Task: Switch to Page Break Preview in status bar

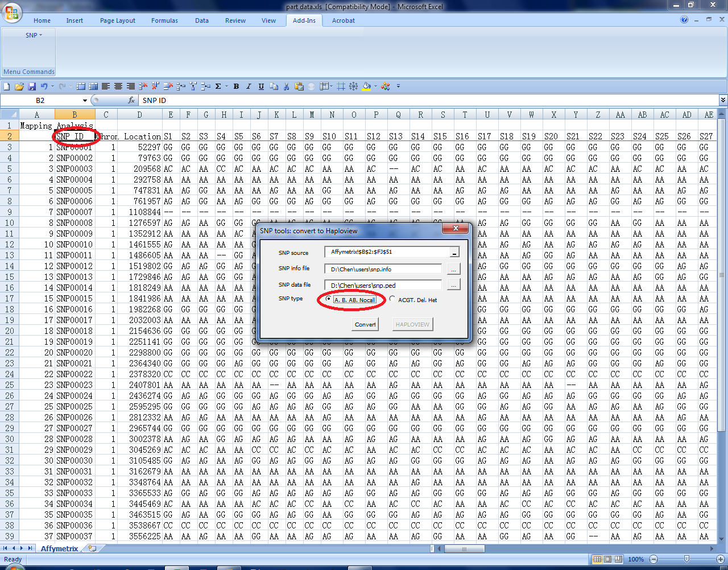Action: click(618, 559)
